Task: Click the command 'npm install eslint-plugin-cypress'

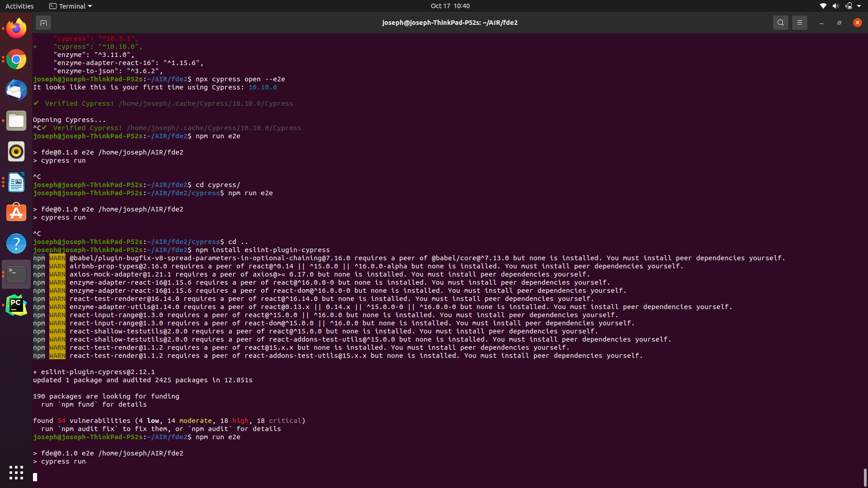Action: 263,250
